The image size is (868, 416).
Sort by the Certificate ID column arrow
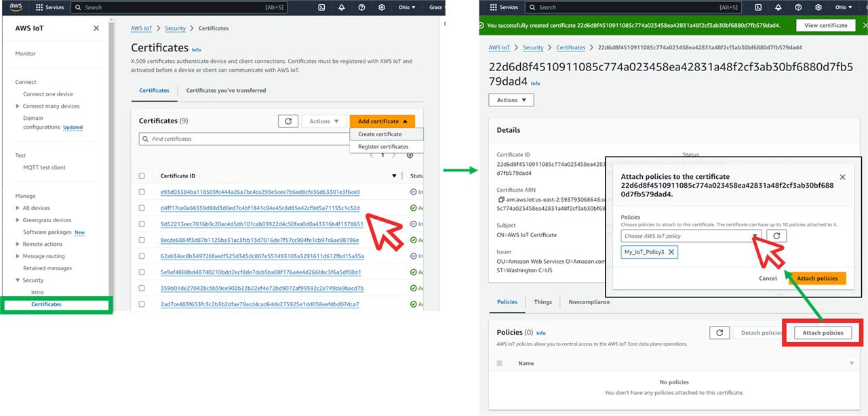[394, 176]
